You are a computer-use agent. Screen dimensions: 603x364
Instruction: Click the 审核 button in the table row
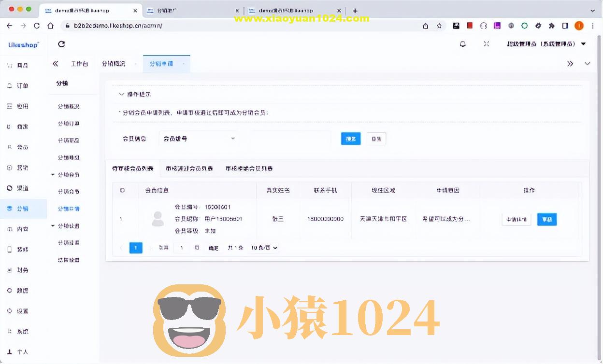pyautogui.click(x=546, y=219)
